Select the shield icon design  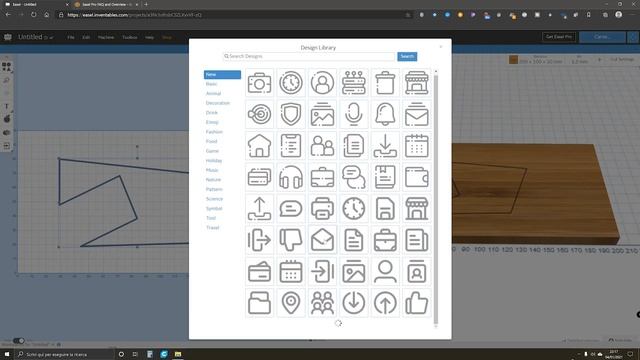coord(291,114)
